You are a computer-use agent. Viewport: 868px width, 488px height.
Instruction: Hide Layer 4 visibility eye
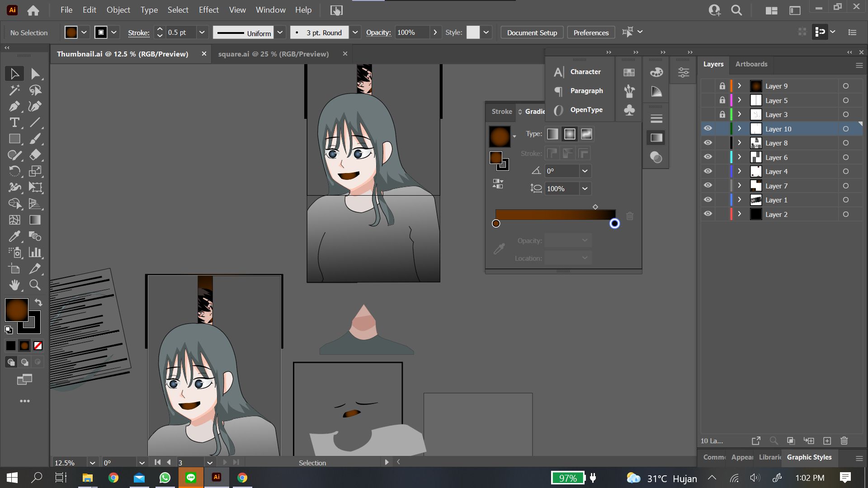(x=708, y=171)
